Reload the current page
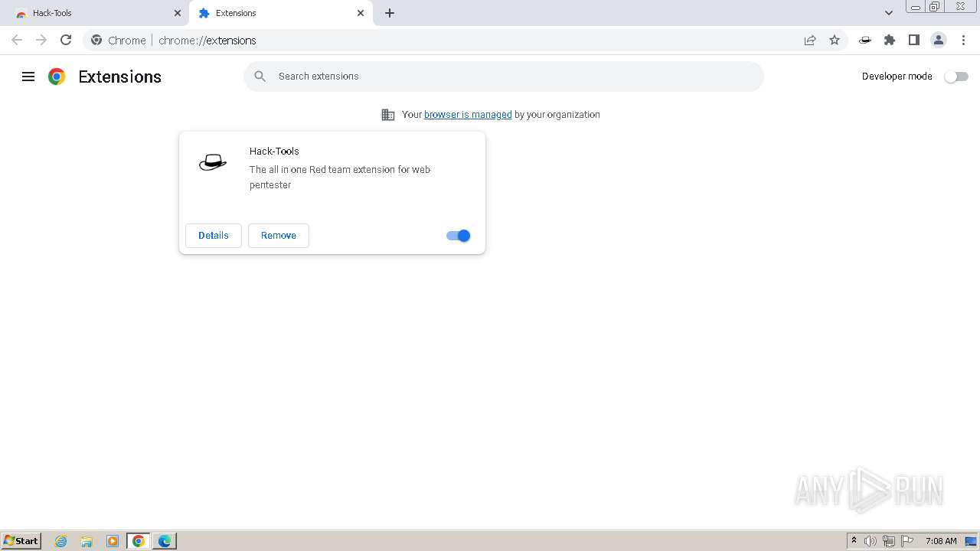 point(66,40)
